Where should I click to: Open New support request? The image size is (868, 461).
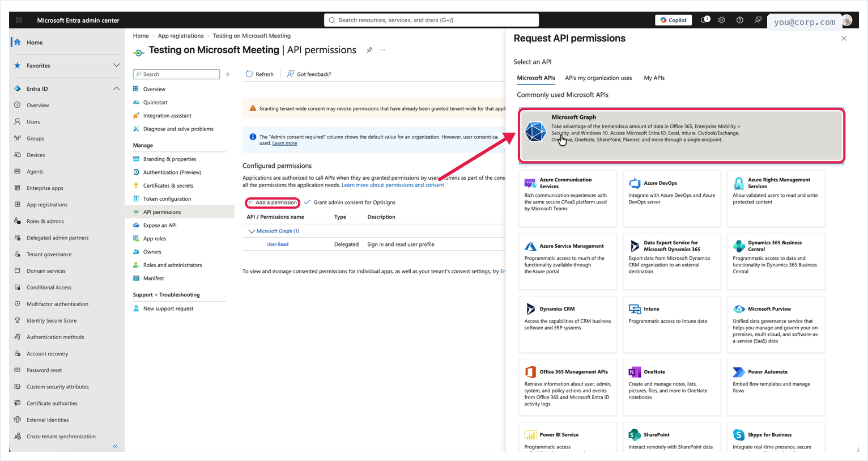click(x=168, y=308)
